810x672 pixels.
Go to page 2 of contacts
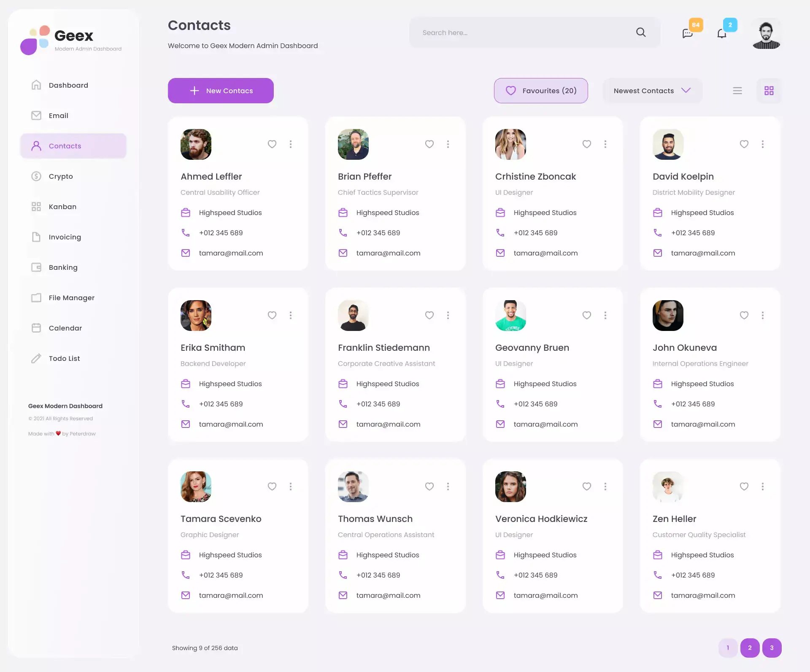pyautogui.click(x=750, y=648)
